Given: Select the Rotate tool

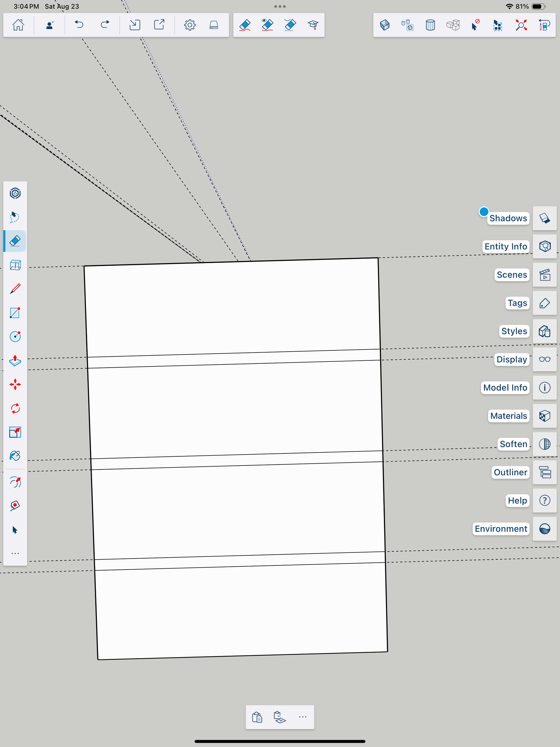Looking at the screenshot, I should coord(15,409).
